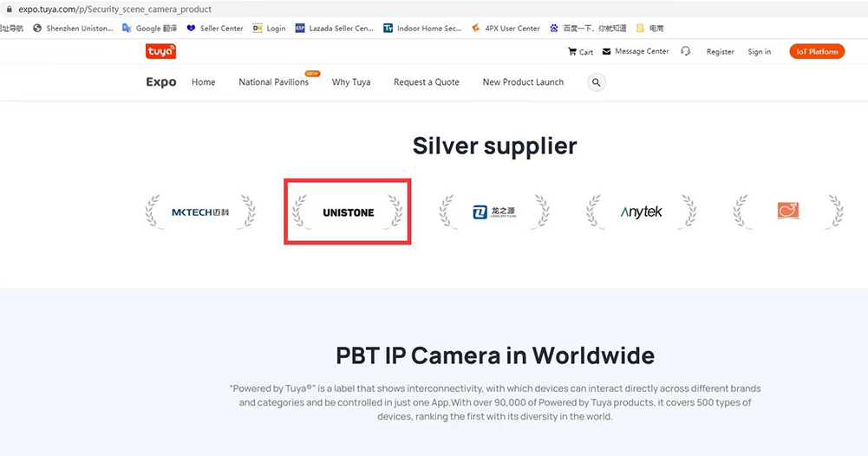Click the browser address bar URL
Screen dimensions: 868x456
[114, 10]
